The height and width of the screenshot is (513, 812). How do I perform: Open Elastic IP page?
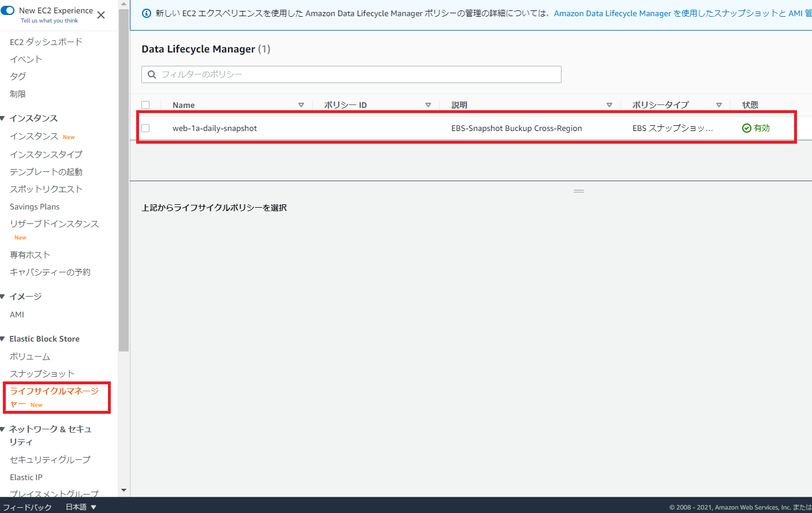click(x=26, y=477)
